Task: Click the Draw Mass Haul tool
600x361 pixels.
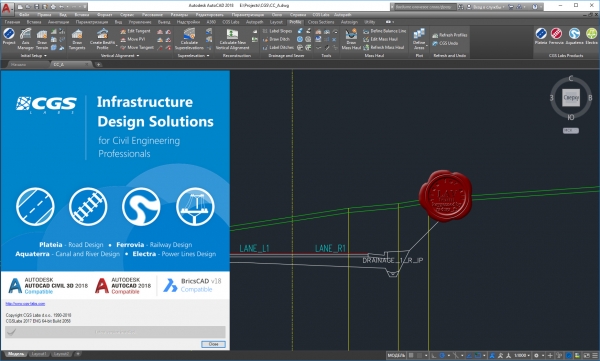Action: click(351, 39)
